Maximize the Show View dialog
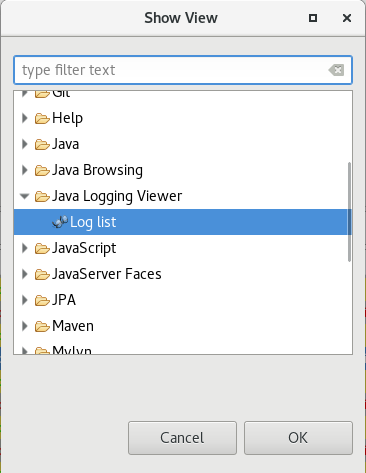This screenshot has width=366, height=473. point(313,18)
